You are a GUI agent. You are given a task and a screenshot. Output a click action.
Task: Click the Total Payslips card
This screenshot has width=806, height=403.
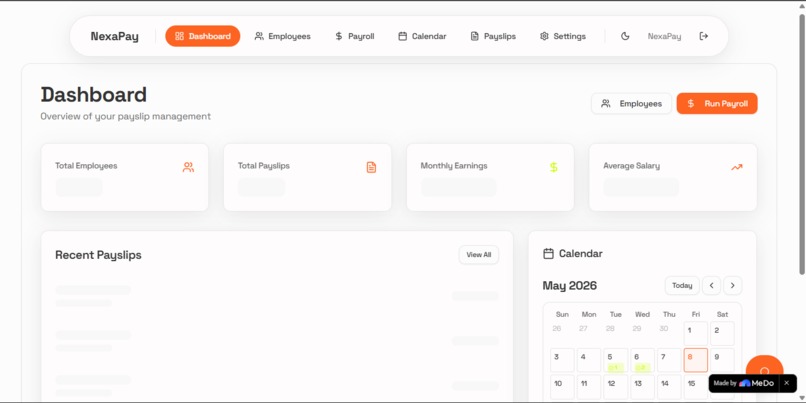pyautogui.click(x=307, y=177)
